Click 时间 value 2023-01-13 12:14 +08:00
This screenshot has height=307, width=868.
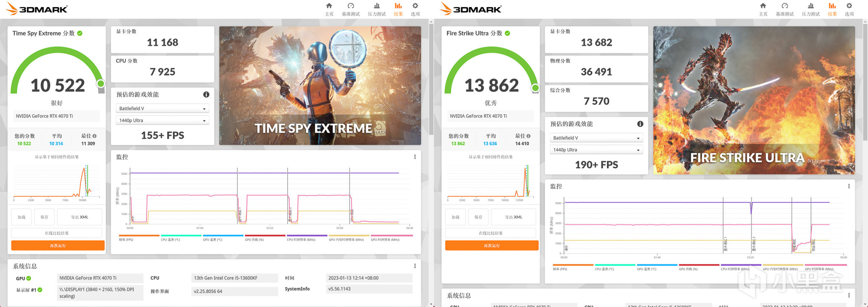point(369,278)
